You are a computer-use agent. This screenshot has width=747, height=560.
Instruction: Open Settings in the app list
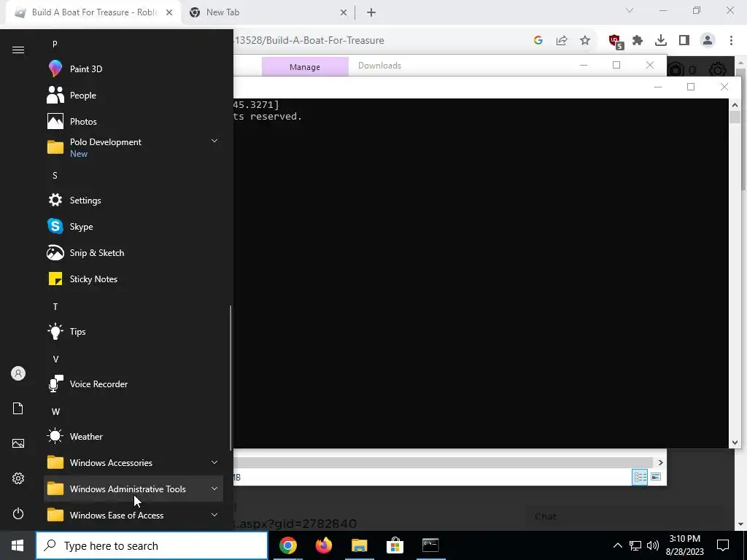[133, 201]
